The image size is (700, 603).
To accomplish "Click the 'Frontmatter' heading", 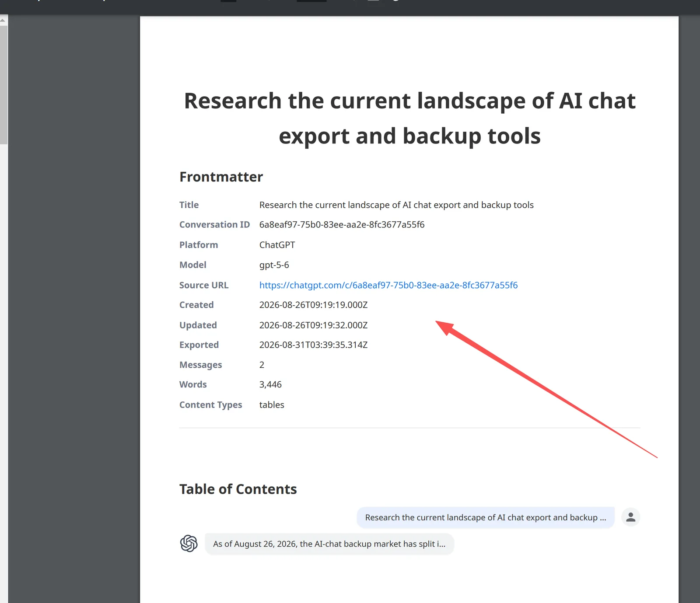I will [221, 177].
